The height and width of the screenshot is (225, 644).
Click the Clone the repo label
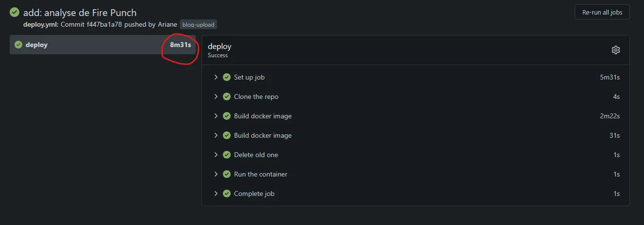256,96
